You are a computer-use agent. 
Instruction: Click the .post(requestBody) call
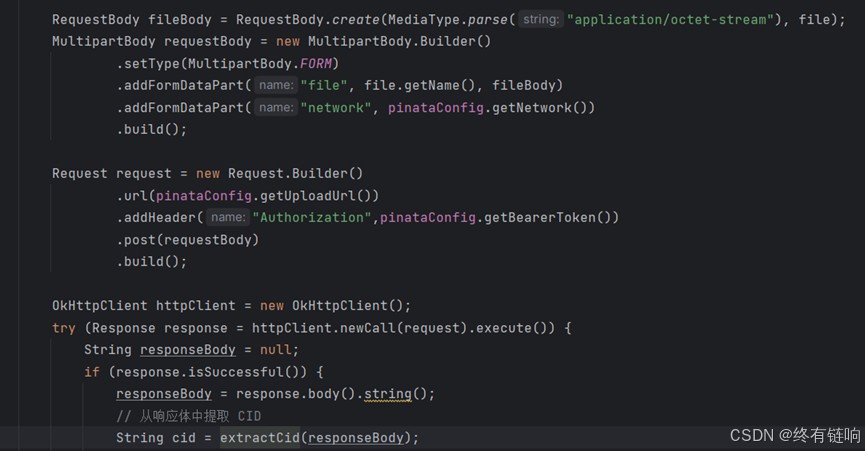click(x=187, y=239)
